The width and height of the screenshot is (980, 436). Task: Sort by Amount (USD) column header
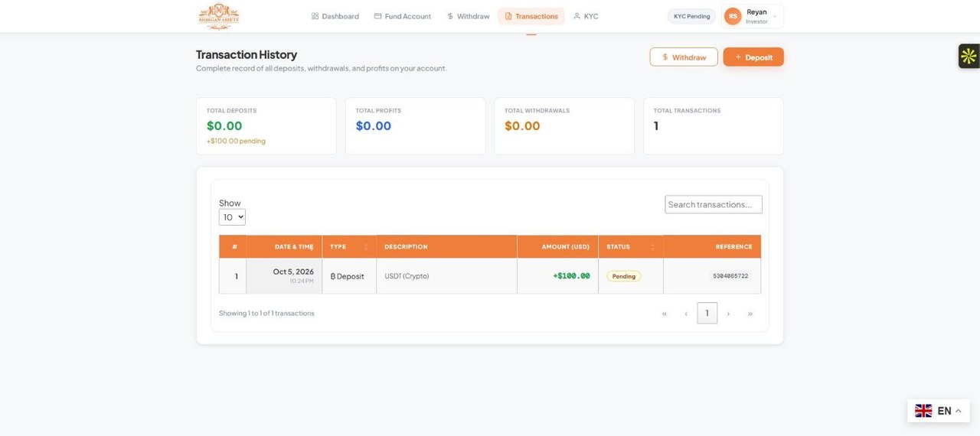click(558, 246)
